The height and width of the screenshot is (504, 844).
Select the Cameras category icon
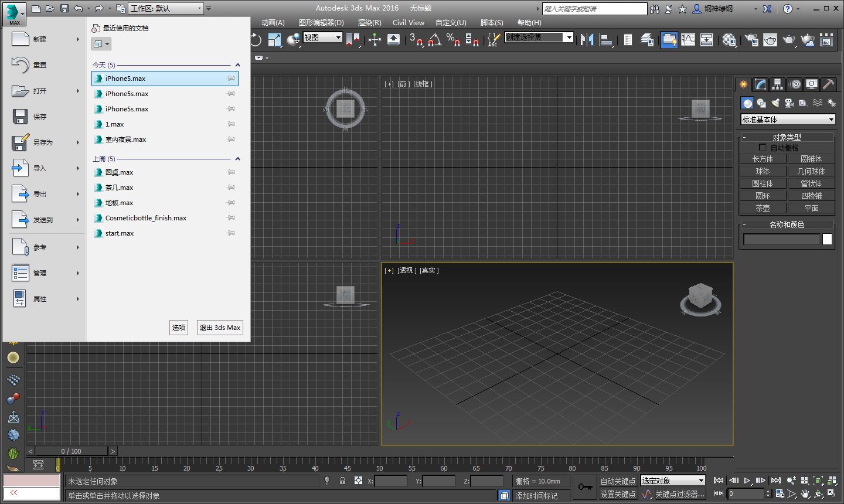pyautogui.click(x=789, y=103)
